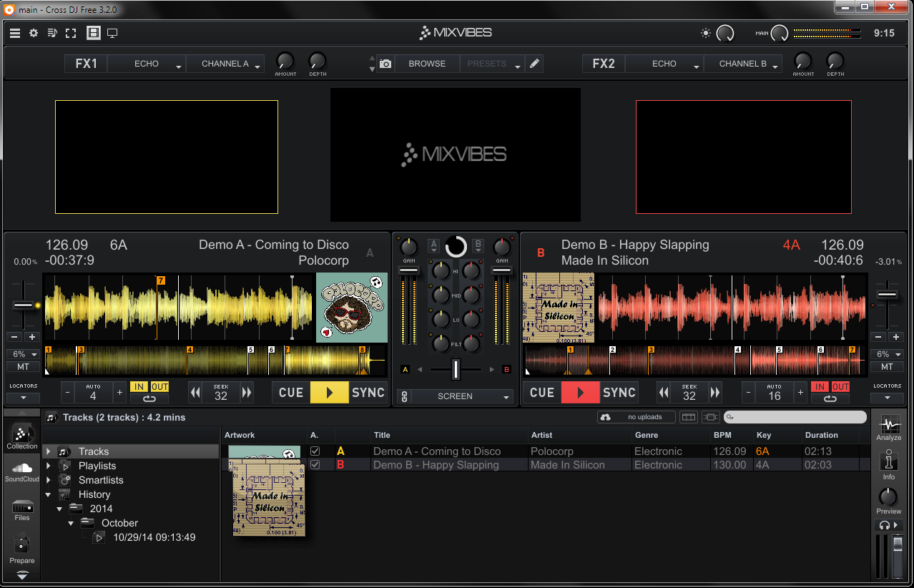Sort by BPM column header

click(x=722, y=435)
